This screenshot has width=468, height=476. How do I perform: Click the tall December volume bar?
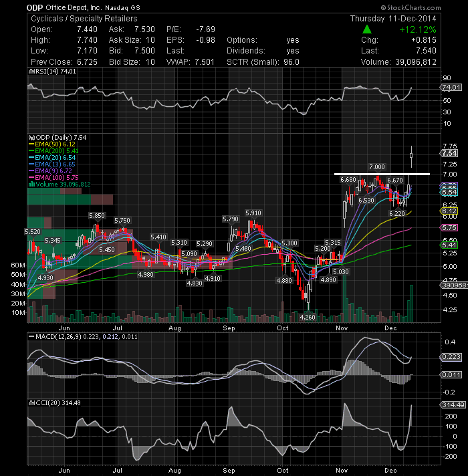pyautogui.click(x=412, y=304)
